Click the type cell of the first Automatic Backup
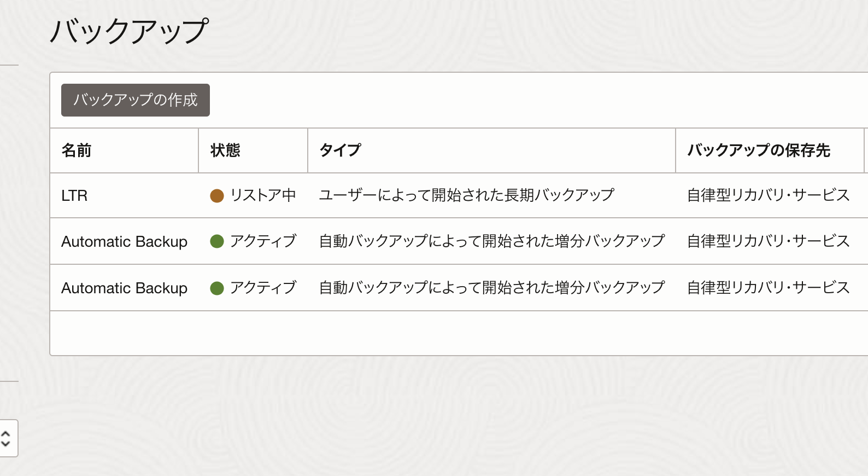This screenshot has height=476, width=868. click(491, 241)
